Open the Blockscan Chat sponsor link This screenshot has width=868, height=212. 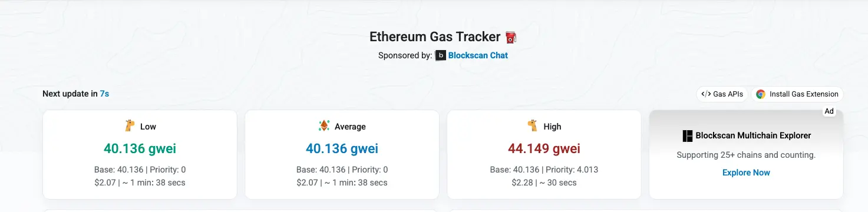tap(478, 55)
